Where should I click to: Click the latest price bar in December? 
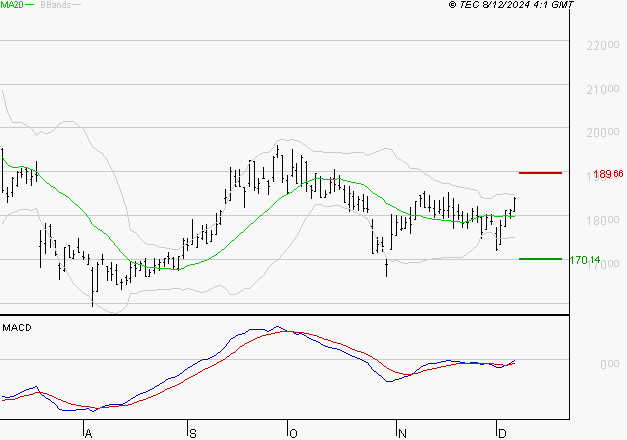(515, 204)
